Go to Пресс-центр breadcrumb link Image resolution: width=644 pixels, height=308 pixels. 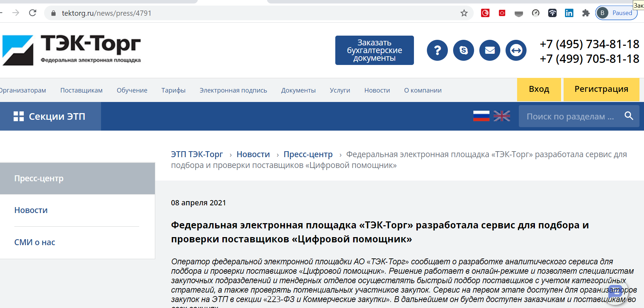[308, 154]
